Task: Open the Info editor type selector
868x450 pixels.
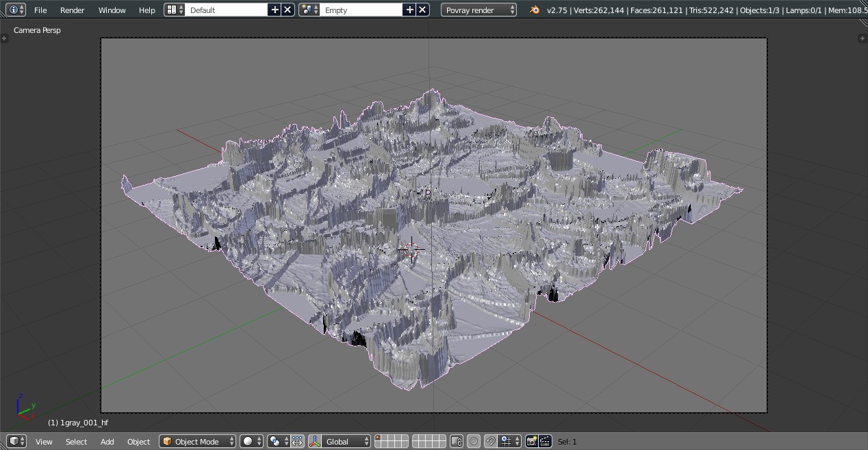Action: 16,10
